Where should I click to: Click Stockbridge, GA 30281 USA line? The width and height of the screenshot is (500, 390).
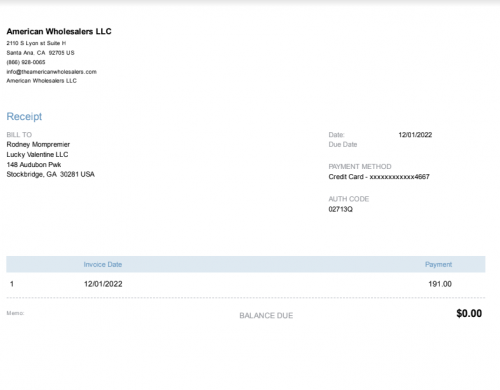pyautogui.click(x=51, y=174)
